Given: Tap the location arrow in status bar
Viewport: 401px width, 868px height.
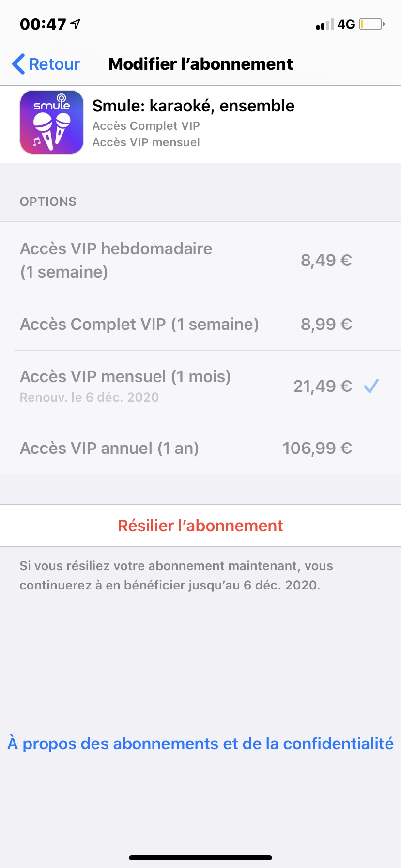Looking at the screenshot, I should pos(75,24).
